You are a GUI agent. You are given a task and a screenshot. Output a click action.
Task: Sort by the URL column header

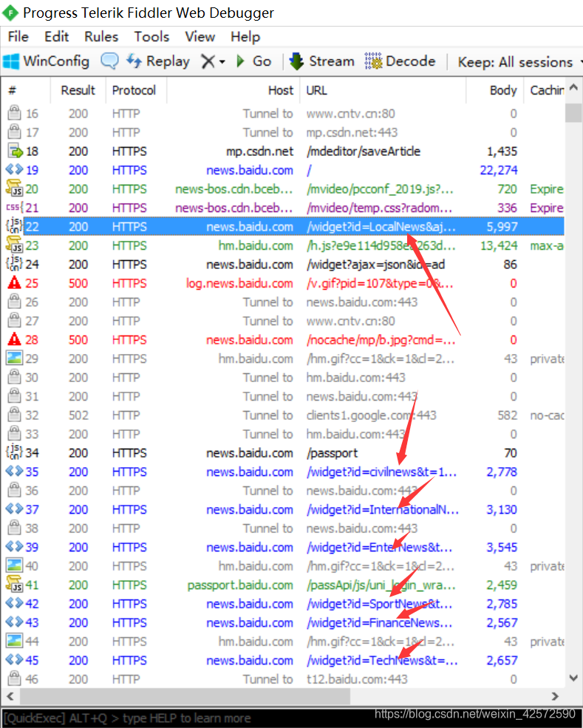pyautogui.click(x=383, y=90)
